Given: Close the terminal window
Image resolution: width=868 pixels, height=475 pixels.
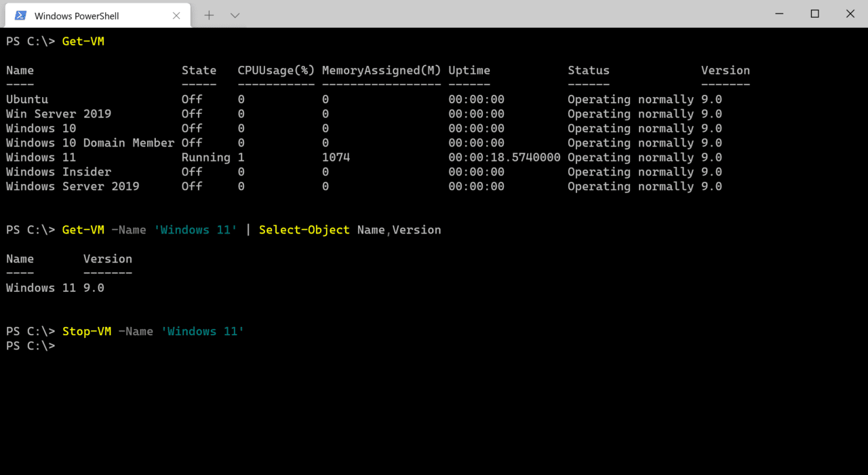Looking at the screenshot, I should pyautogui.click(x=850, y=14).
